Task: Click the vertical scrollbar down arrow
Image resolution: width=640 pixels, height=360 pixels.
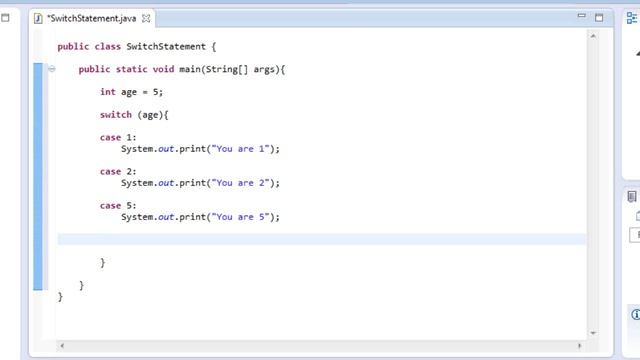Action: point(593,333)
